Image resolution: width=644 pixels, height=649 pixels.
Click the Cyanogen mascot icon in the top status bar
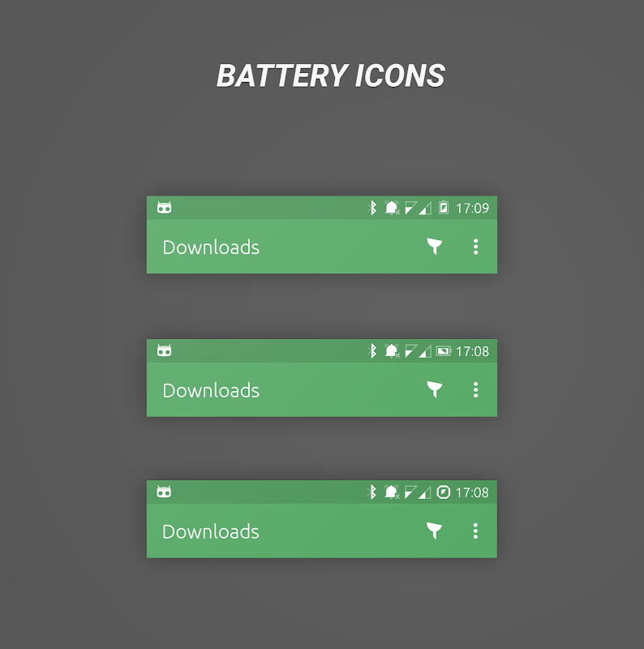(x=165, y=207)
